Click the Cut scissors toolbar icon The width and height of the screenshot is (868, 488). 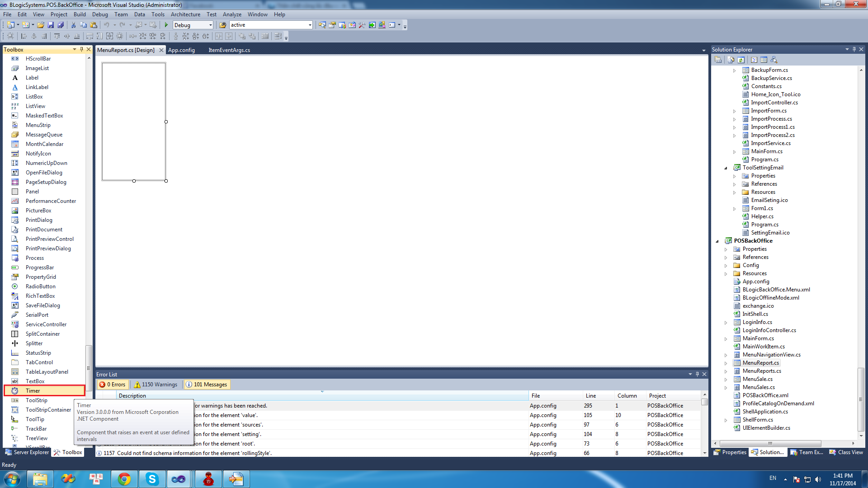[73, 25]
